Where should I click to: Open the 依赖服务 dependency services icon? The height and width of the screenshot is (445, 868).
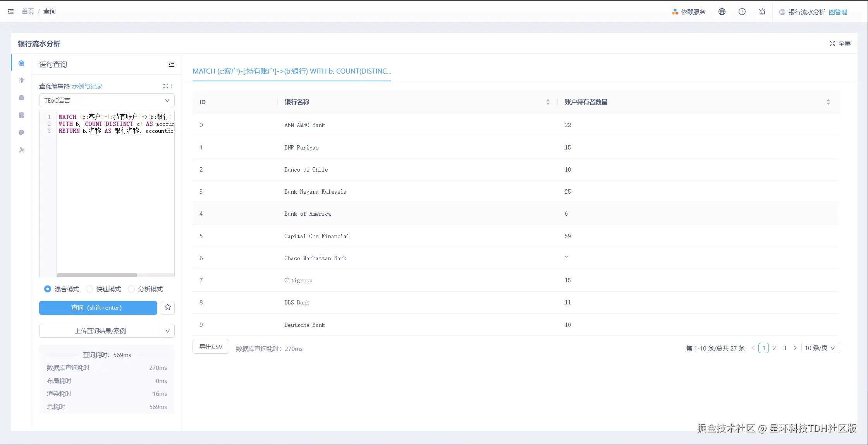(675, 12)
